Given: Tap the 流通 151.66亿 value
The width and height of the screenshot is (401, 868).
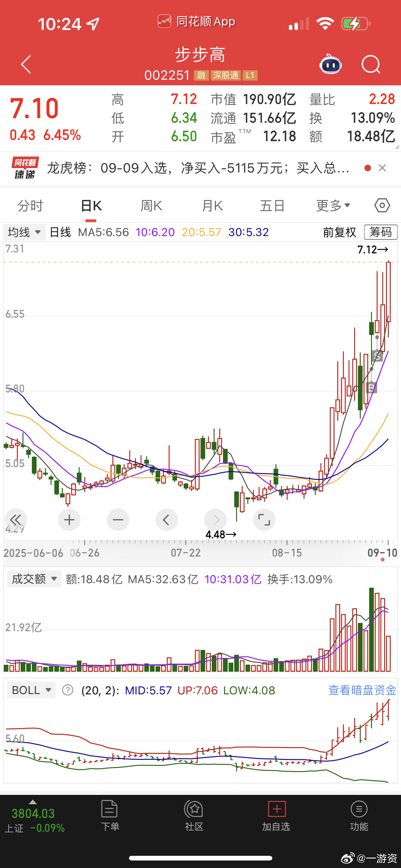Looking at the screenshot, I should coord(254,118).
